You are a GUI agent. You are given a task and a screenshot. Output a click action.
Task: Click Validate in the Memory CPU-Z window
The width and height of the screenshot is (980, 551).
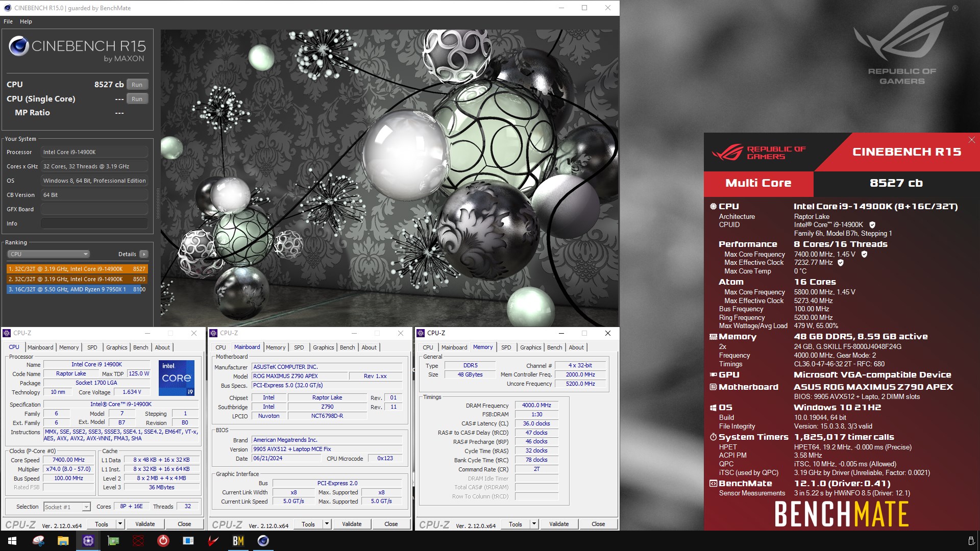pyautogui.click(x=559, y=524)
